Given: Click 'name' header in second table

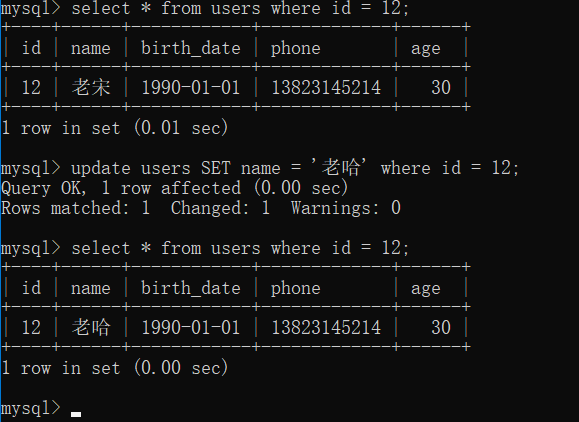Looking at the screenshot, I should (91, 289).
